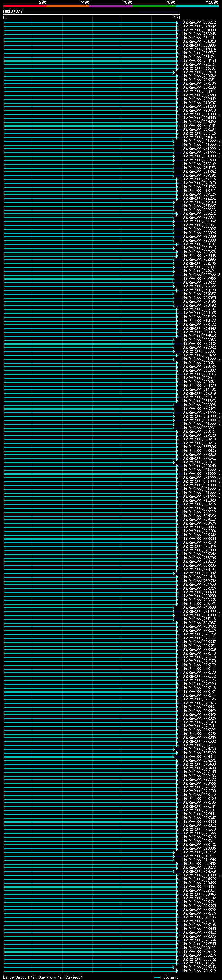Image resolution: width=222 pixels, height=980 pixels.
Task: Open hit UniRef100_Q8GRU8
Action: (199, 34)
